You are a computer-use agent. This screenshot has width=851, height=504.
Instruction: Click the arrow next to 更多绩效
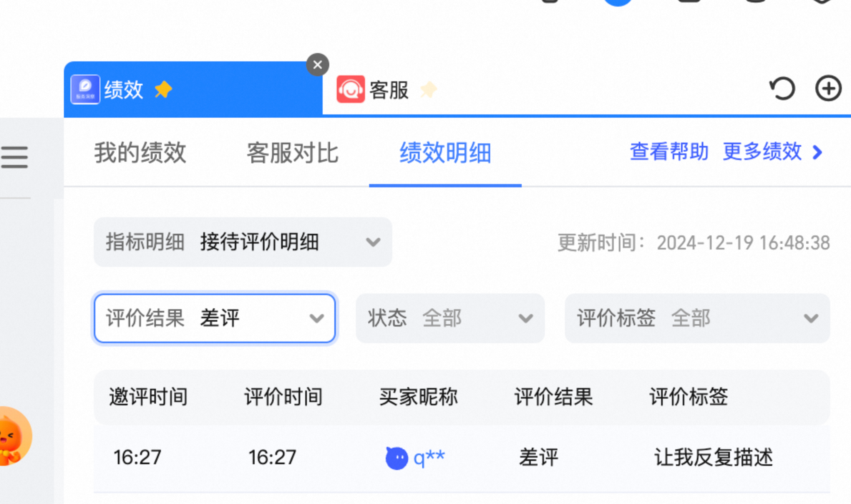pos(817,152)
